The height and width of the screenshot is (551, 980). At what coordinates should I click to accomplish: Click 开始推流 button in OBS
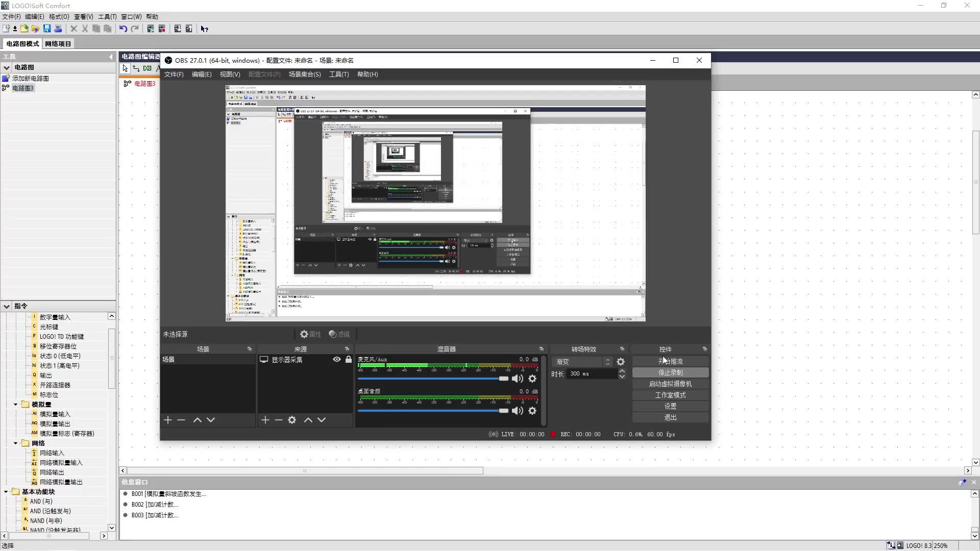pos(670,362)
